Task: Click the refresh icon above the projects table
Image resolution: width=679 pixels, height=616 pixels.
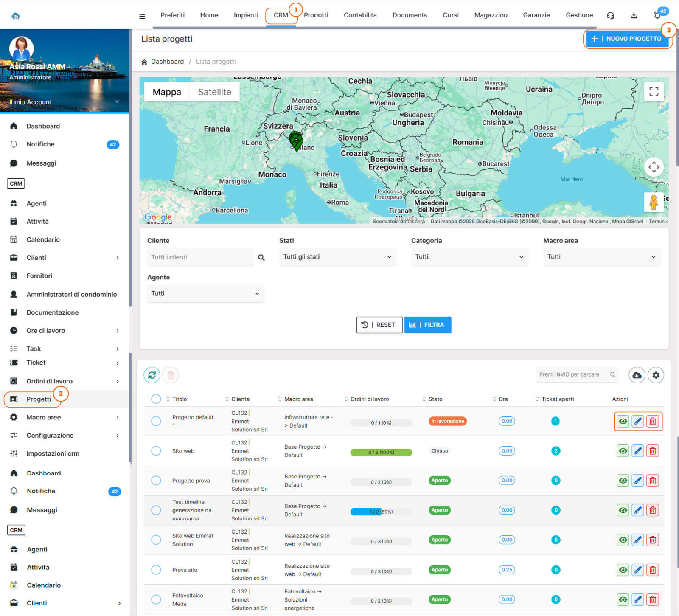Action: tap(152, 375)
